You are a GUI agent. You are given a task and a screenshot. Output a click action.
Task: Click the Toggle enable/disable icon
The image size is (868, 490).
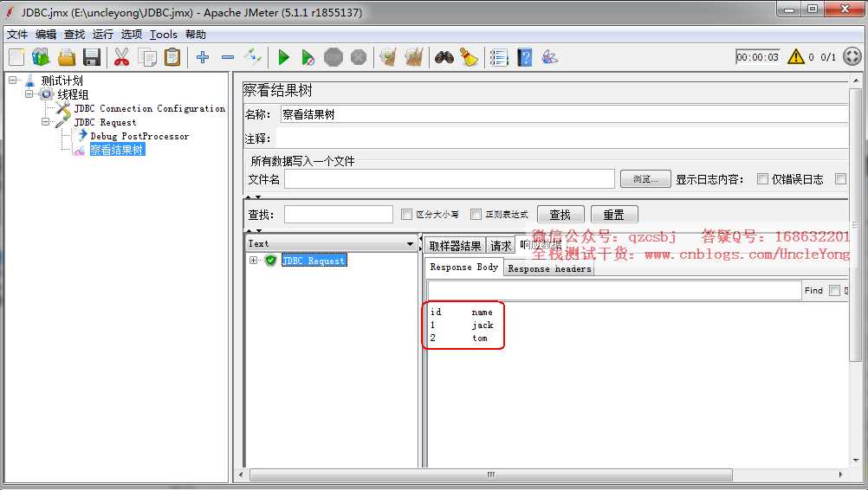tap(253, 56)
